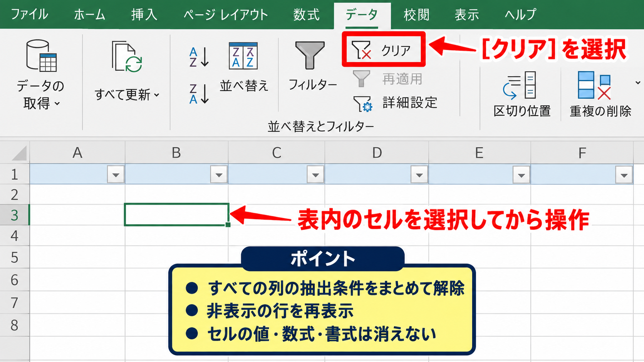Select row 5 header
This screenshot has width=644, height=362.
point(15,257)
